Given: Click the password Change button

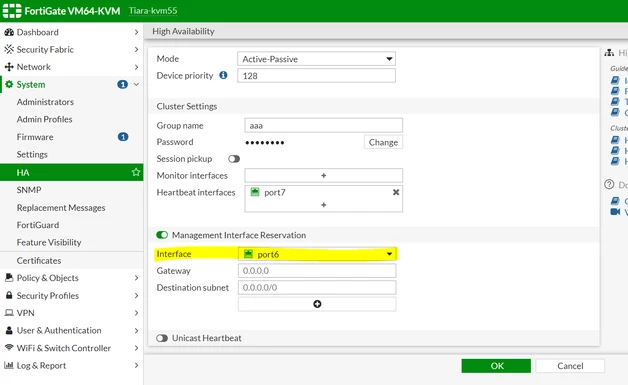Looking at the screenshot, I should pos(383,142).
